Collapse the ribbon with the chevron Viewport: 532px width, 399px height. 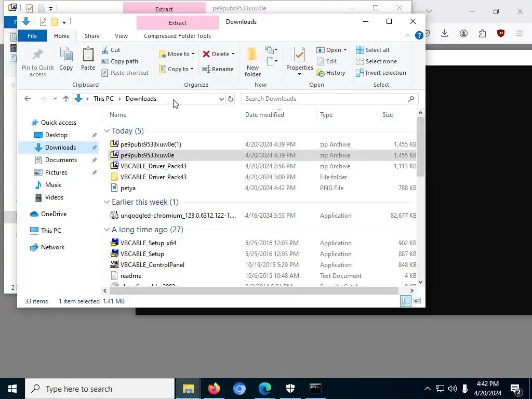(x=408, y=35)
